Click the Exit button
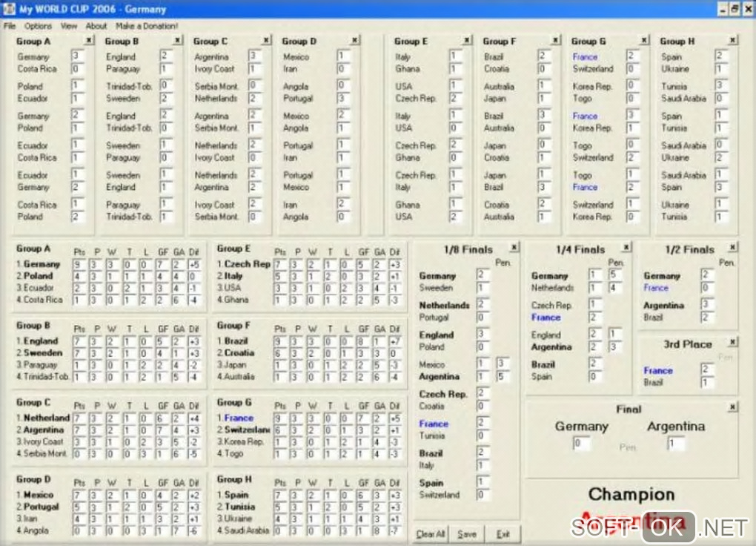 click(x=503, y=534)
